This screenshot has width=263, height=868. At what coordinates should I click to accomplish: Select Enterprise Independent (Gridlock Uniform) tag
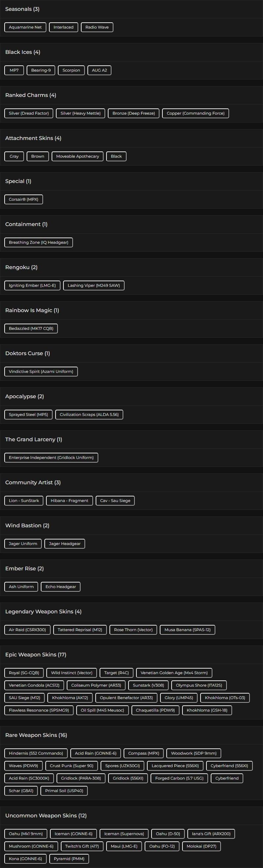click(51, 458)
